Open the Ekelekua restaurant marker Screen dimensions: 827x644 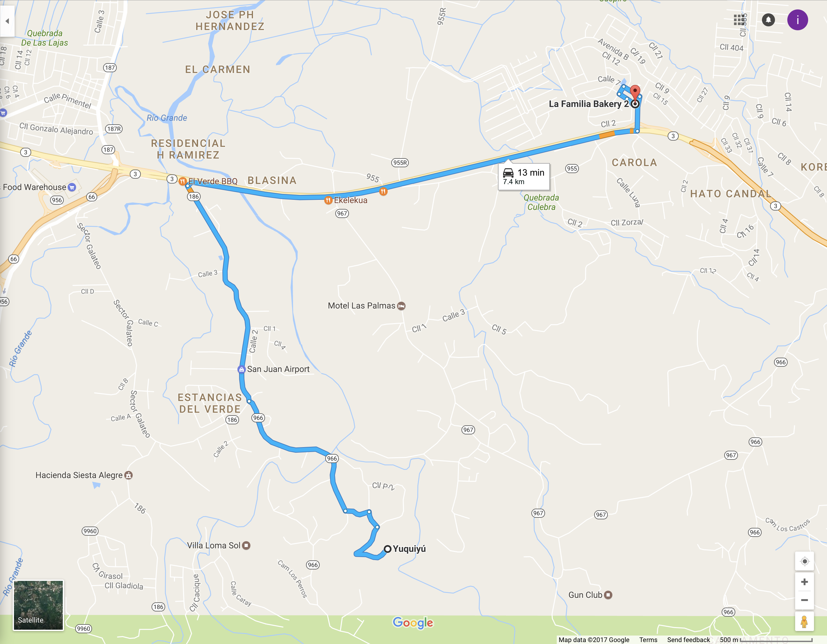click(328, 200)
